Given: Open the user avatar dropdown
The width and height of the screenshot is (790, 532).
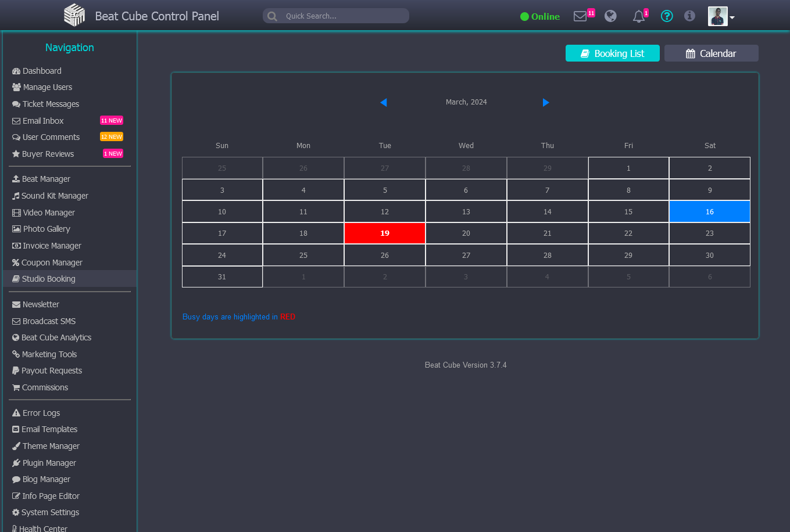Looking at the screenshot, I should point(721,16).
